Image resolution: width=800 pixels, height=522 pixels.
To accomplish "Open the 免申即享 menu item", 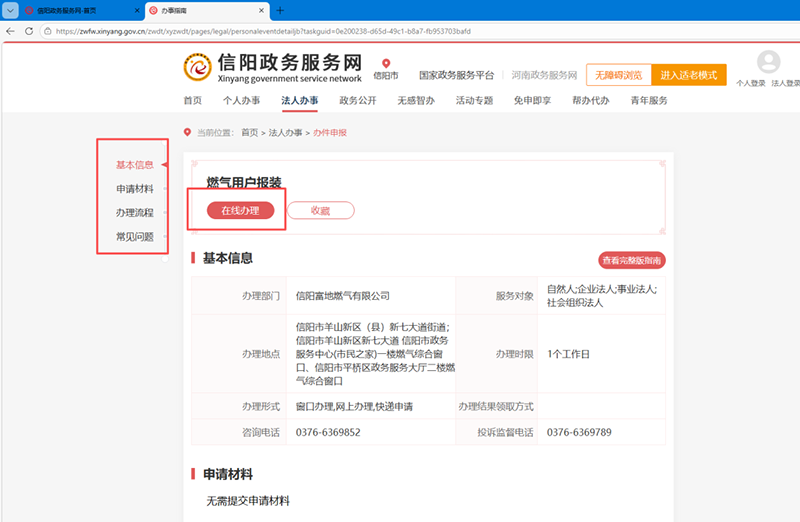I will tap(532, 101).
